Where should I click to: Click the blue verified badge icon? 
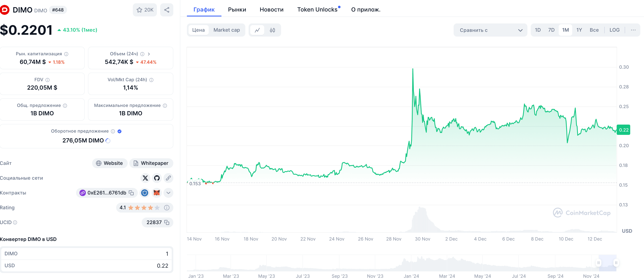(119, 131)
